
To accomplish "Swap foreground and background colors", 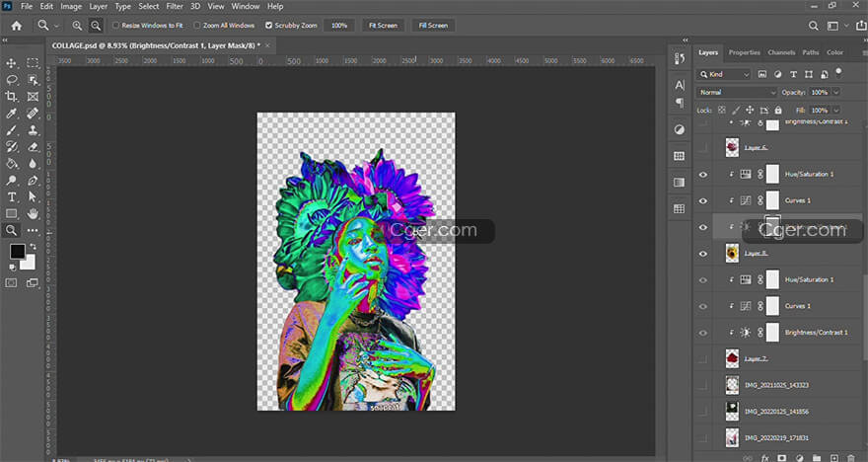I will 33,246.
